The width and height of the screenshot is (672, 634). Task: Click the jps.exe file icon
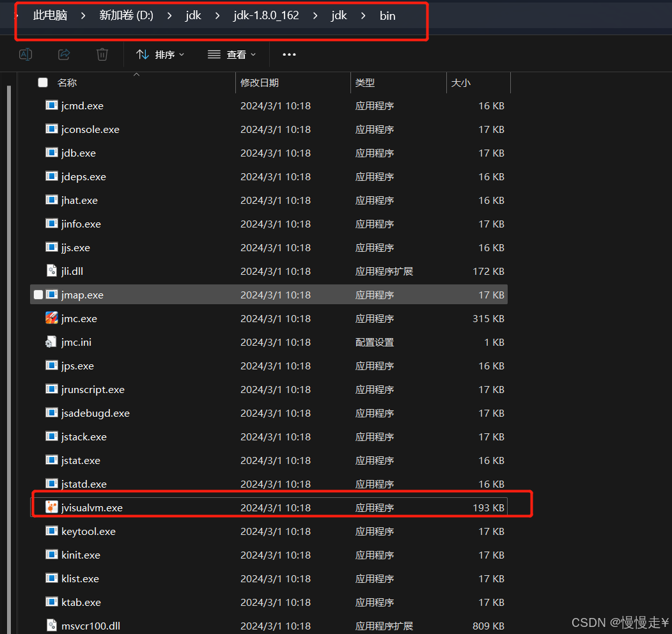[51, 365]
